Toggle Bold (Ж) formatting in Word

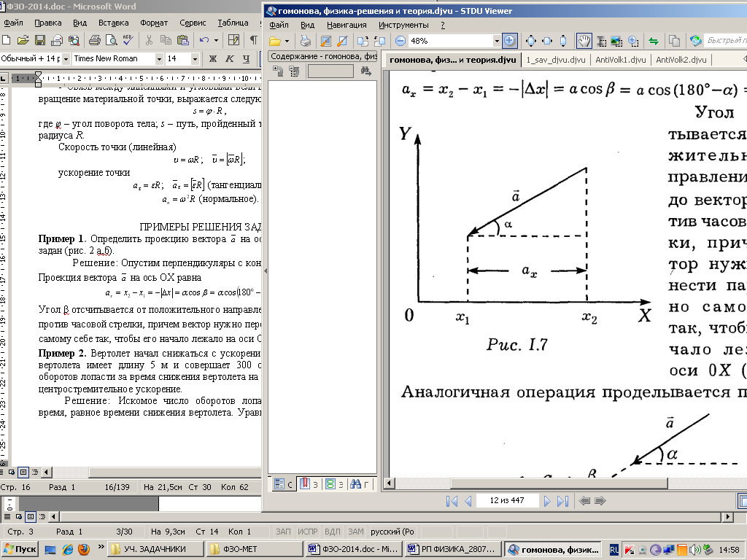click(212, 58)
